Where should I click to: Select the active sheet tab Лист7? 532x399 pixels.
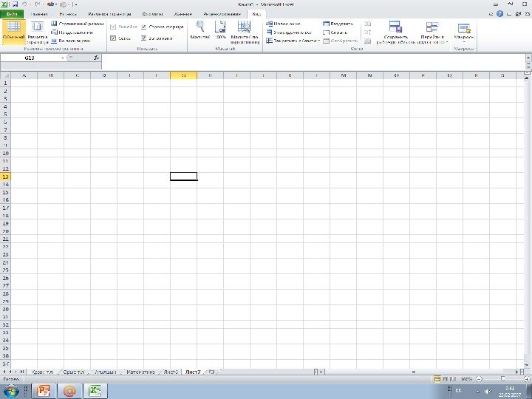[193, 372]
